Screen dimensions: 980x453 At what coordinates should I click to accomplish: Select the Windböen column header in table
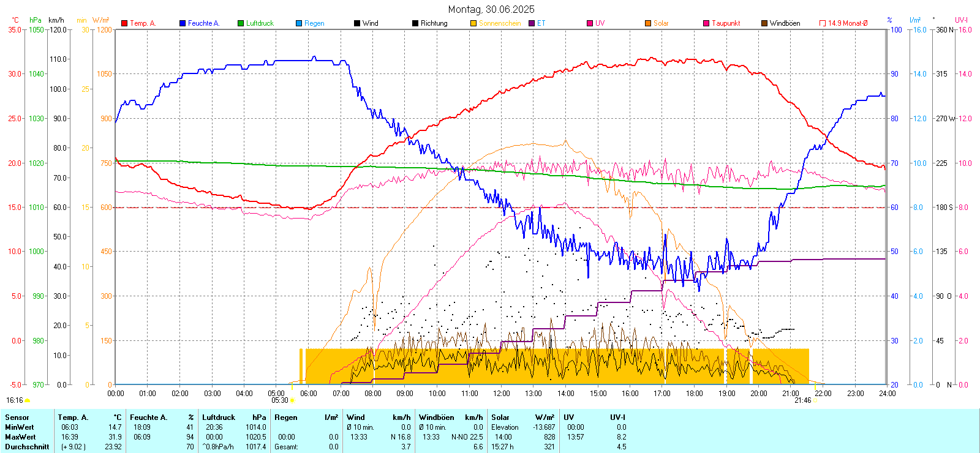coord(436,417)
